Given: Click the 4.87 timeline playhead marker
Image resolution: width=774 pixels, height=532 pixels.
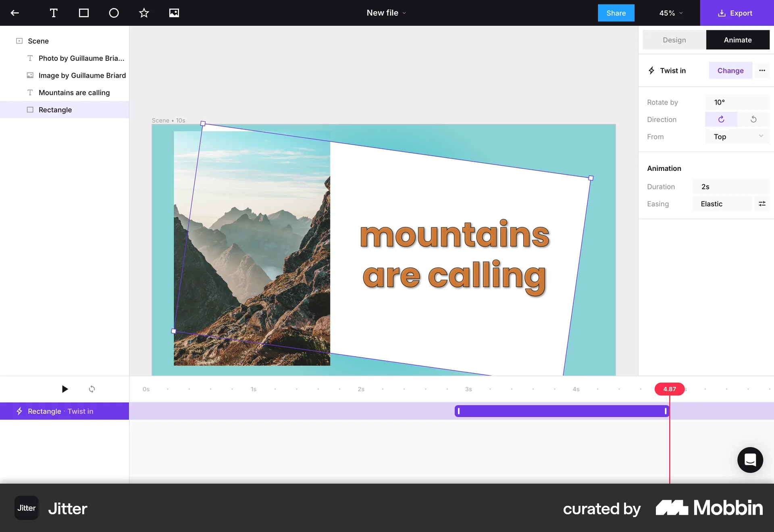Looking at the screenshot, I should 669,389.
